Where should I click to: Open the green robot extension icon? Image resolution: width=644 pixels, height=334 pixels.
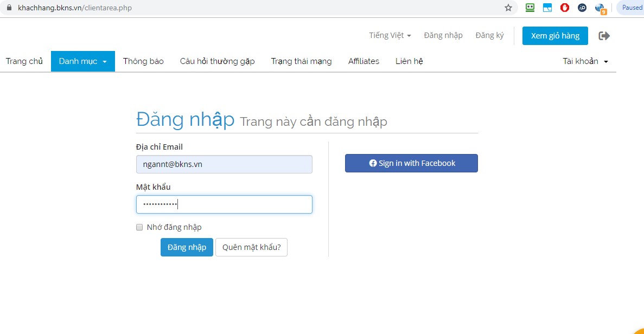coord(530,8)
